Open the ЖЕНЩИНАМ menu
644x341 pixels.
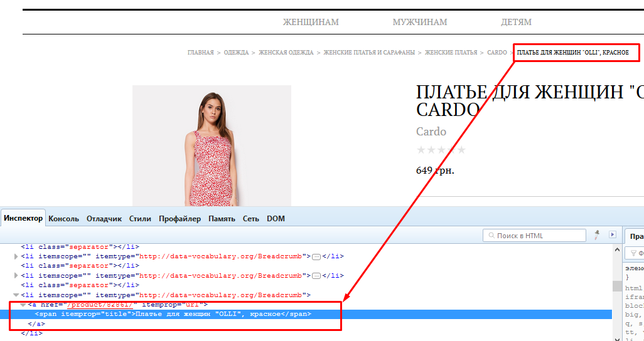tap(311, 22)
